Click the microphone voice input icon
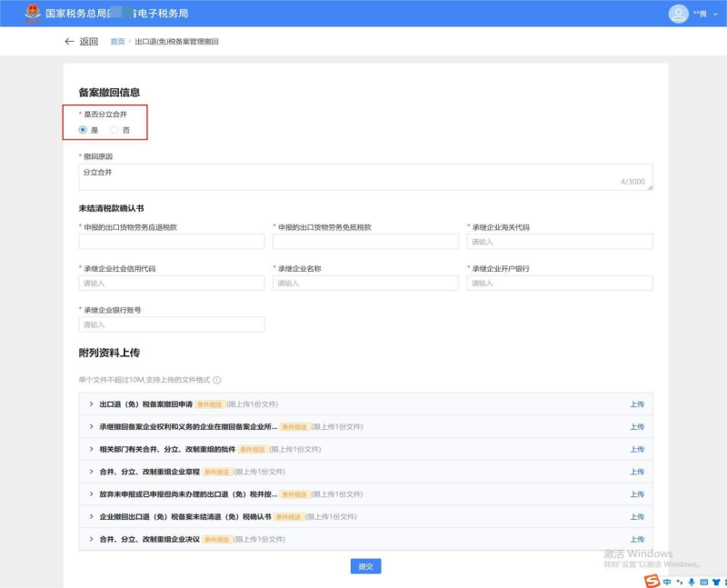 click(692, 582)
